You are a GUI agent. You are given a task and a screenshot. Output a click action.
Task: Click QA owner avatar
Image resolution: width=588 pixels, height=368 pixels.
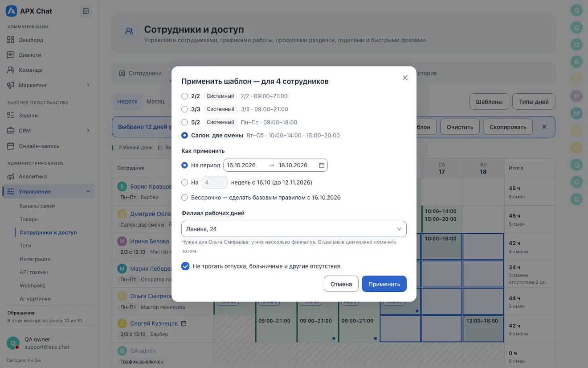point(13,343)
